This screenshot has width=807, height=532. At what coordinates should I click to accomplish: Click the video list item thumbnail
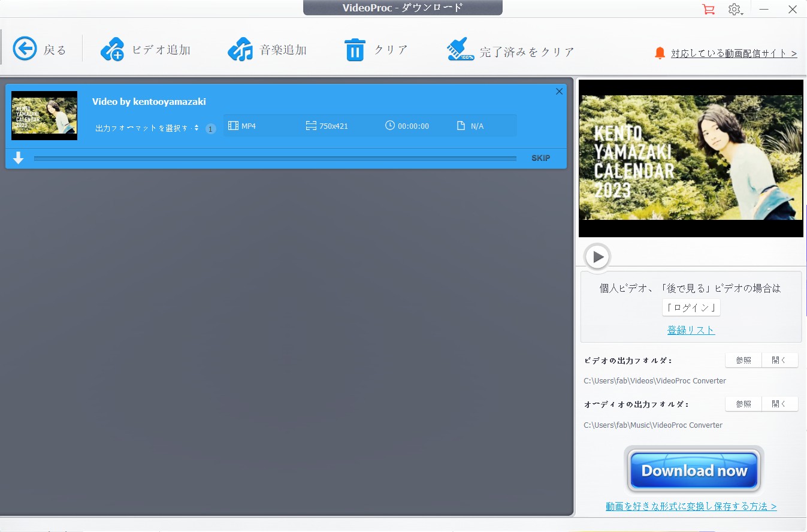point(44,116)
